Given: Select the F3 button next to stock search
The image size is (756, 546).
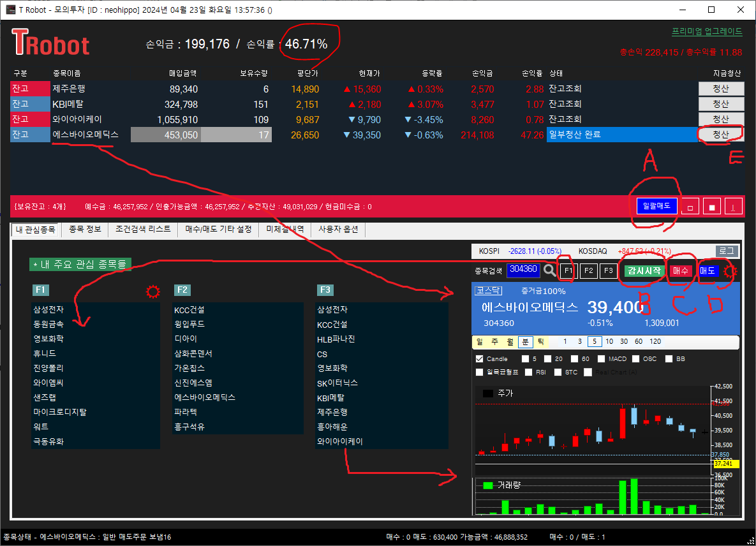Looking at the screenshot, I should point(609,271).
